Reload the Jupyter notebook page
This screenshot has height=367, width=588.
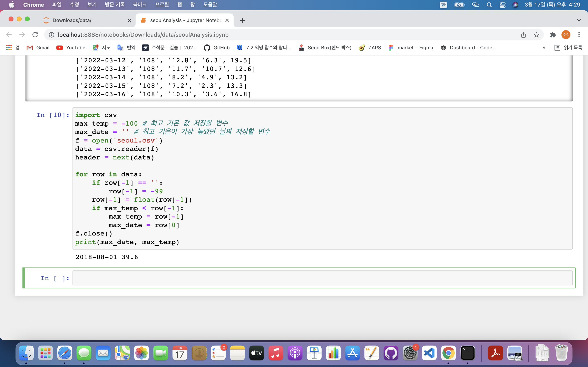(35, 35)
